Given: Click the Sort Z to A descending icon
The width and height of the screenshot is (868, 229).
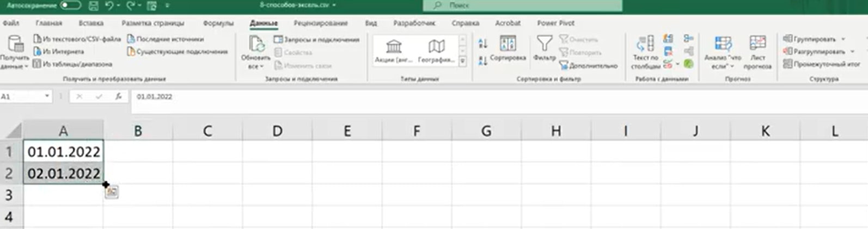Looking at the screenshot, I should click(x=483, y=61).
